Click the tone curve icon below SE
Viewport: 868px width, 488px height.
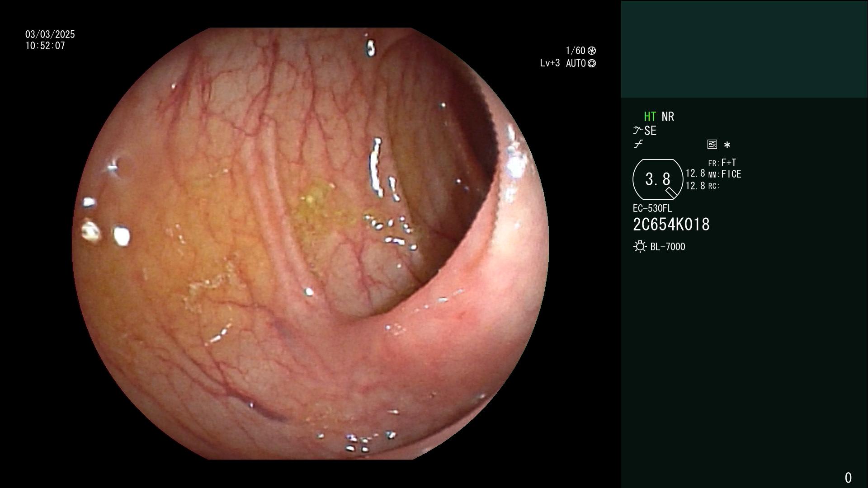coord(638,144)
